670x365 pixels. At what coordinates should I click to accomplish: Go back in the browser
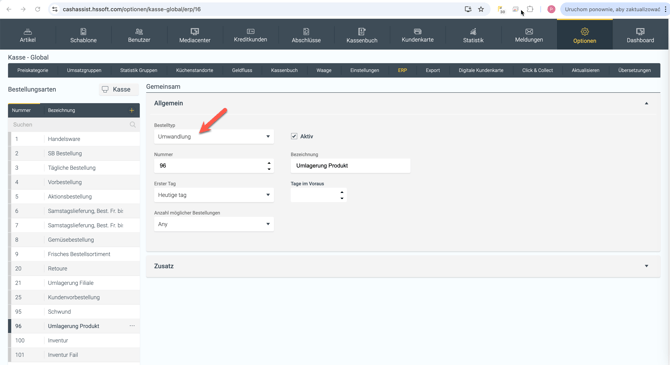click(x=9, y=9)
